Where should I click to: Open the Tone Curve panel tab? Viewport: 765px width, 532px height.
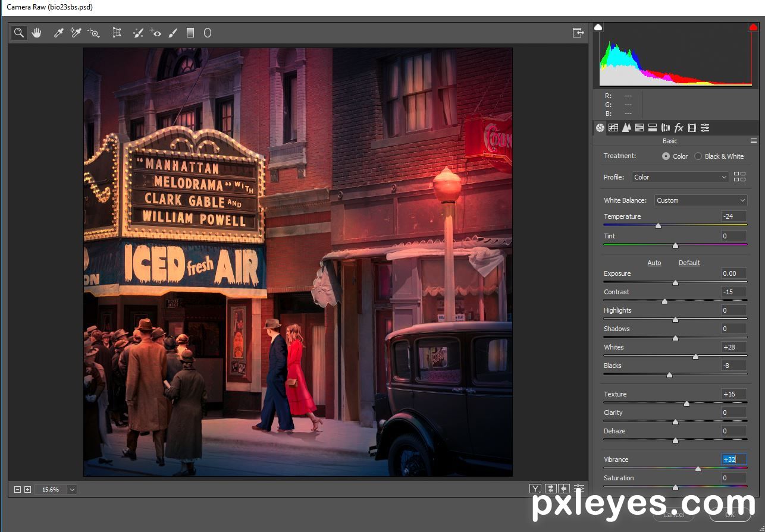613,128
